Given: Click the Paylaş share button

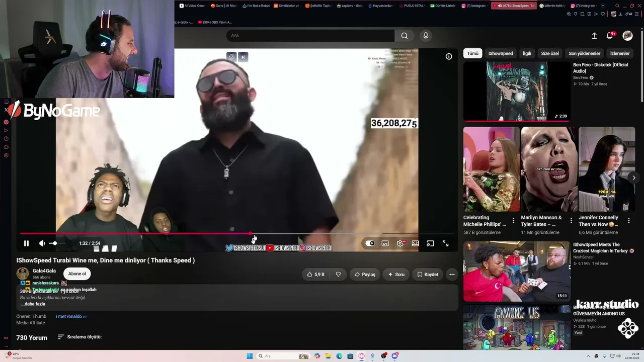Looking at the screenshot, I should tap(365, 275).
